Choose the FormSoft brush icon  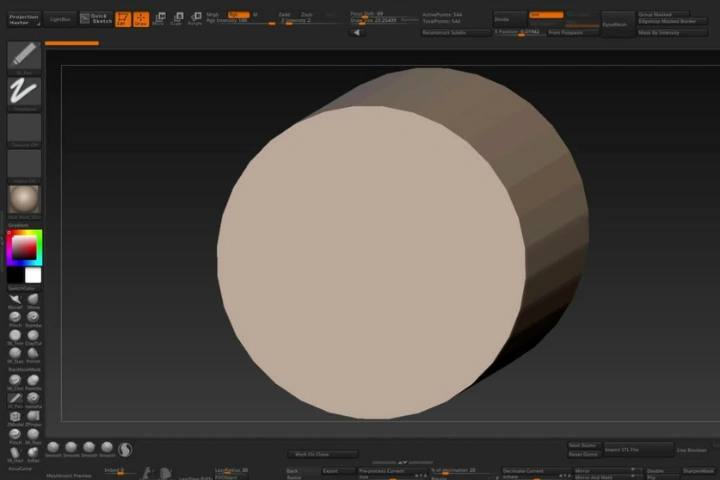click(x=33, y=380)
